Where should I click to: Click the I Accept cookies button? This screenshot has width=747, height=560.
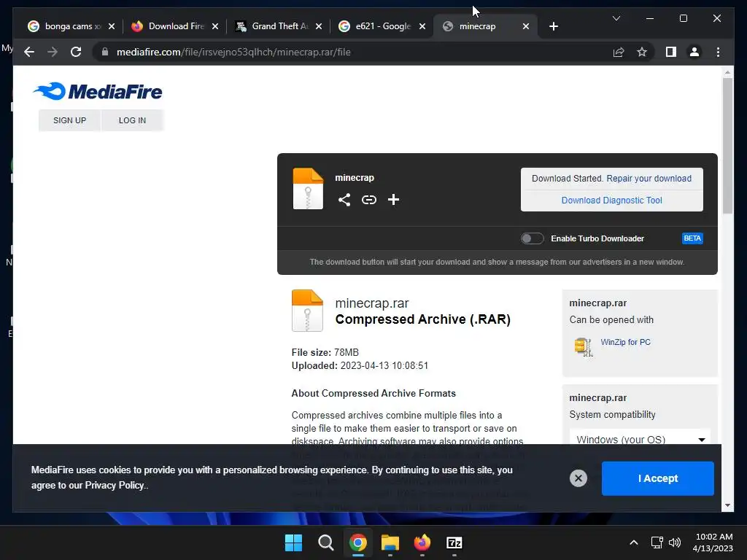tap(657, 478)
